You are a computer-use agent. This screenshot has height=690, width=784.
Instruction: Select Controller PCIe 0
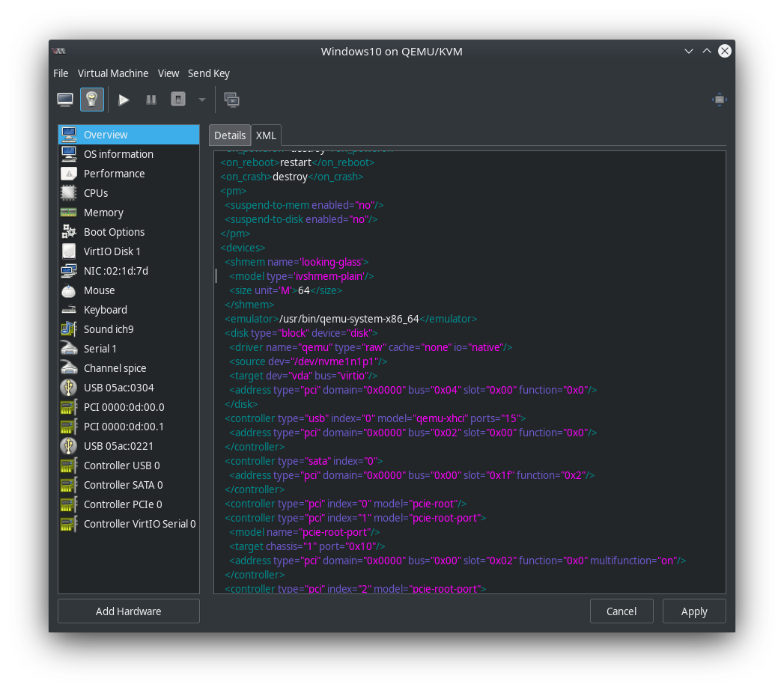click(129, 504)
